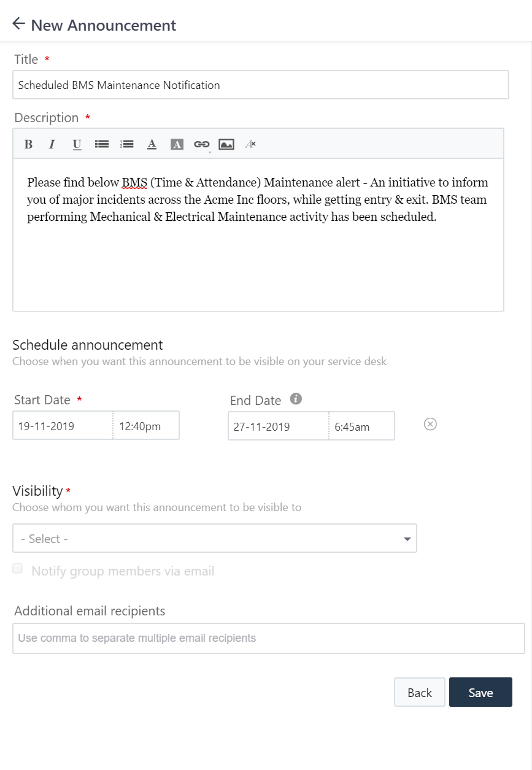
Task: Change end time 6:45am
Action: [362, 426]
